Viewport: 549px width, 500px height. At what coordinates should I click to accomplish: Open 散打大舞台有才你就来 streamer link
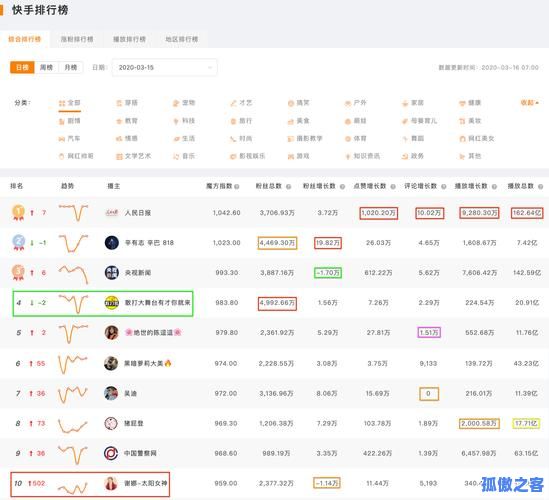[x=158, y=303]
